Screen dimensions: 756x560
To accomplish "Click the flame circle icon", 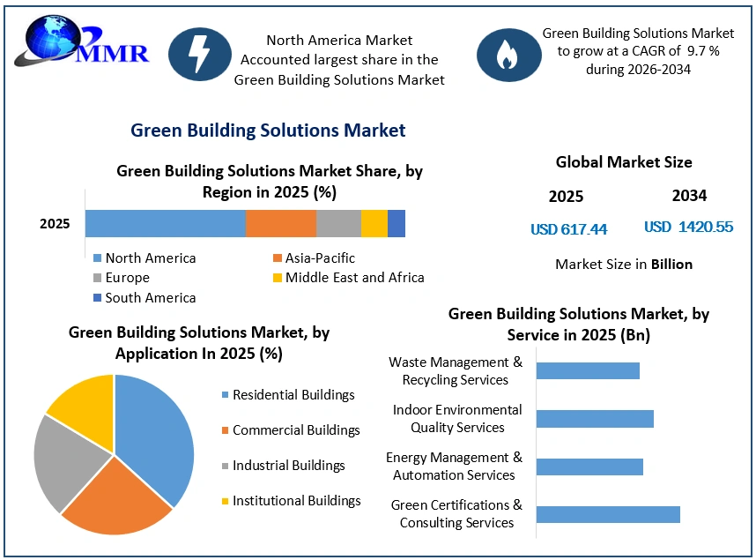I will [x=508, y=55].
